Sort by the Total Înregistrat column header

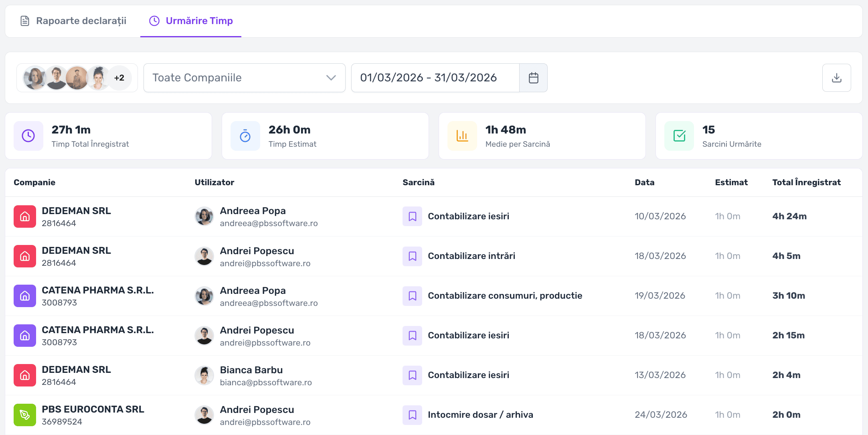pos(806,182)
